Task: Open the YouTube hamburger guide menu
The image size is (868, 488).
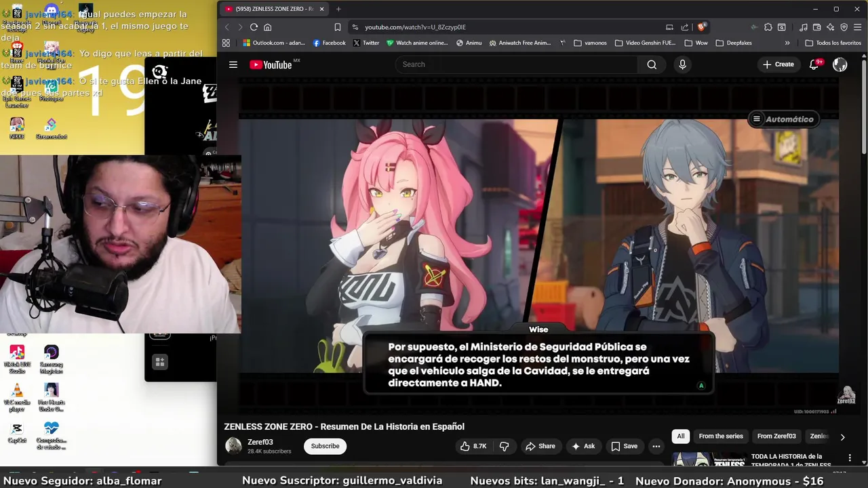Action: [x=233, y=64]
